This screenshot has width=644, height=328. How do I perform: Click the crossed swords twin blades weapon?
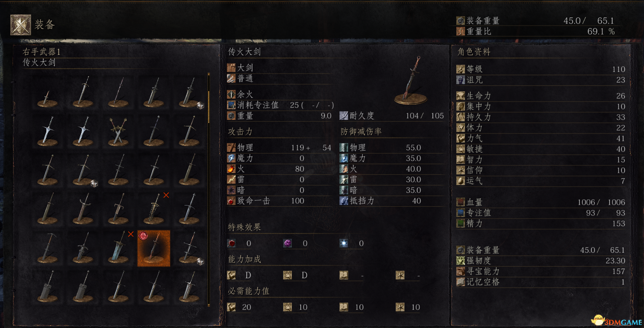pos(119,131)
